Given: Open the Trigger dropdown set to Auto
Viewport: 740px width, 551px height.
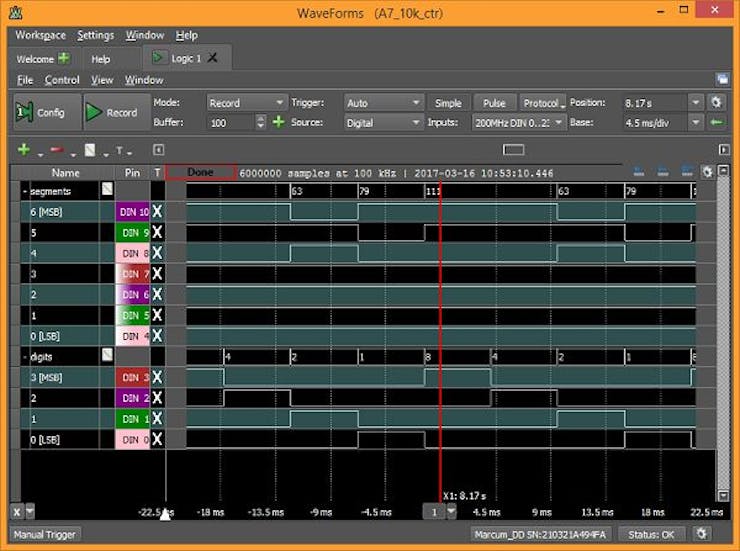Looking at the screenshot, I should (x=383, y=103).
